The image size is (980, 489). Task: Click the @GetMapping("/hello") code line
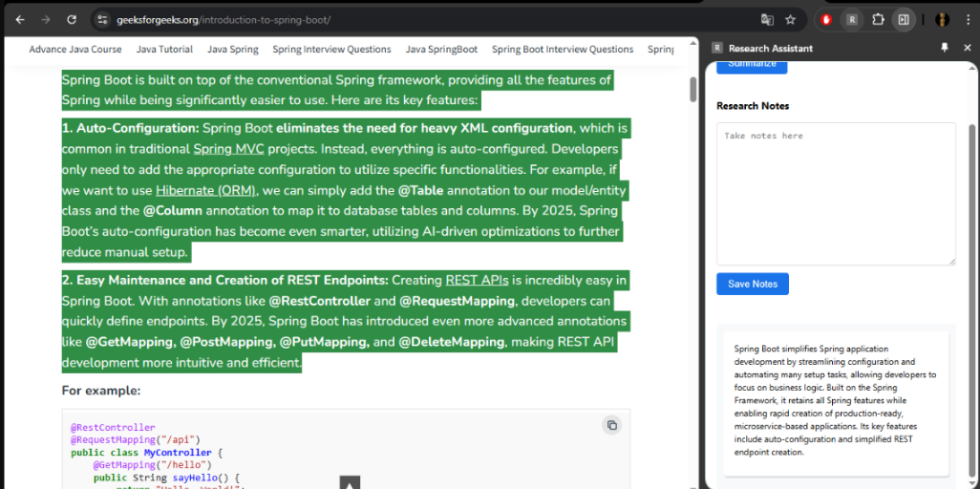click(153, 465)
